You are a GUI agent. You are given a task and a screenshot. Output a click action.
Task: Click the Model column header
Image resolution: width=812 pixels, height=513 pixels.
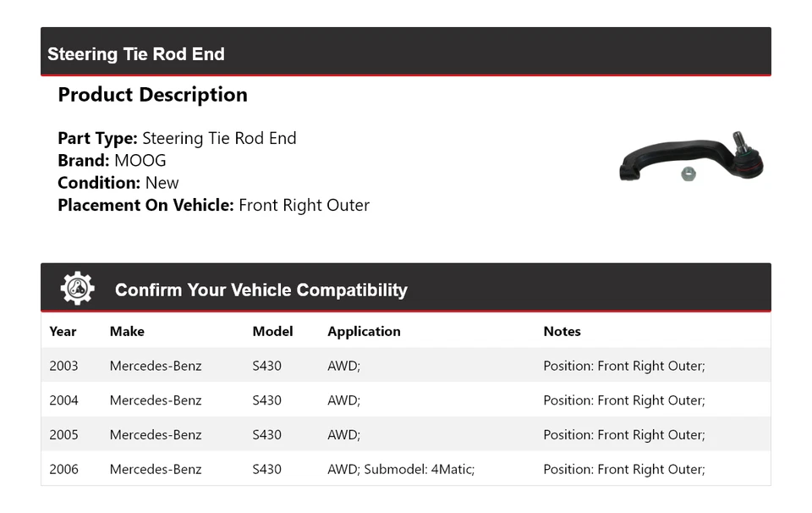coord(272,331)
